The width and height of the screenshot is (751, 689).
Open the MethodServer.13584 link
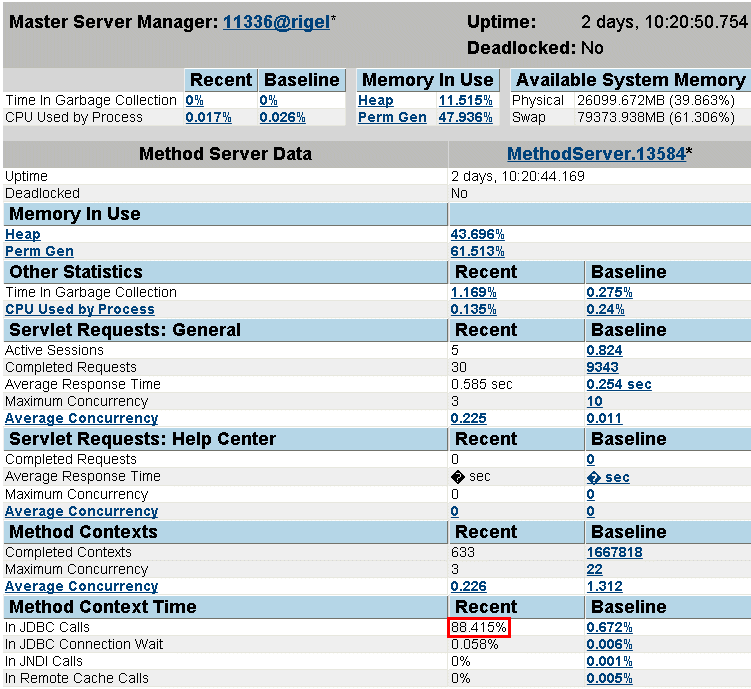pos(597,154)
